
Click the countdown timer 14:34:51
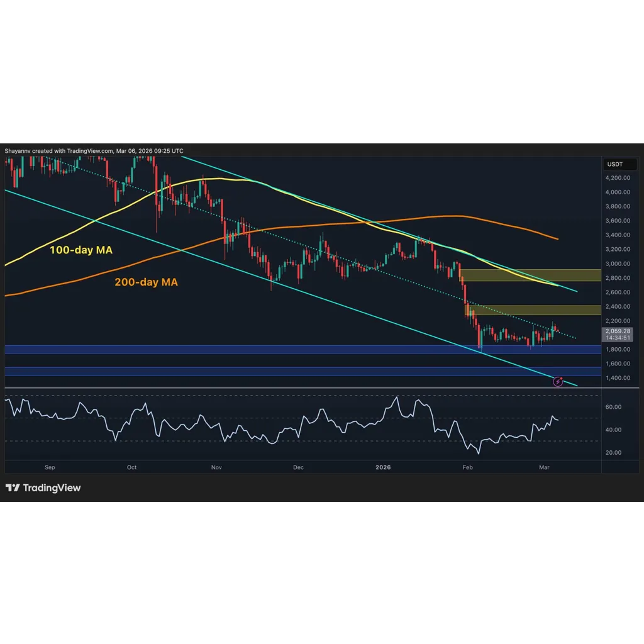coord(618,338)
